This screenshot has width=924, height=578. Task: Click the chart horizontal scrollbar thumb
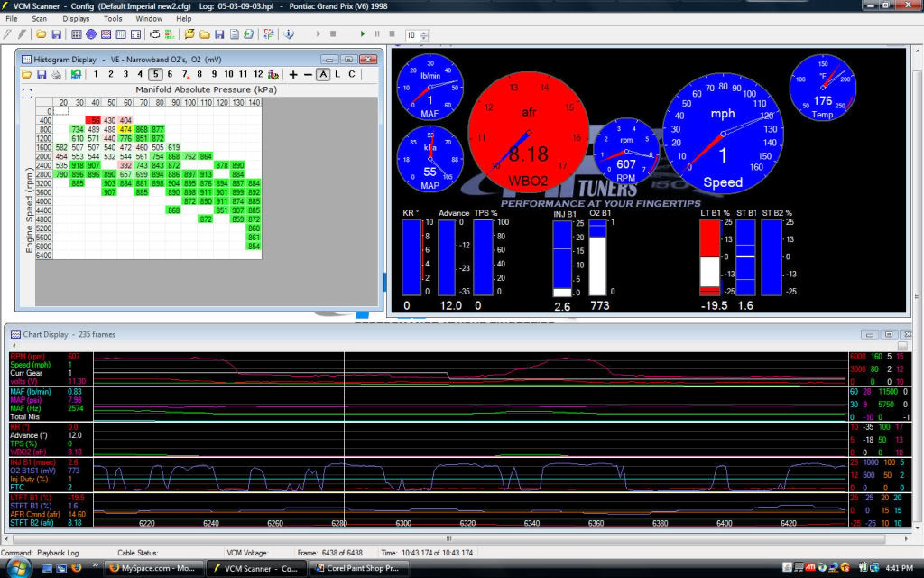(449, 538)
